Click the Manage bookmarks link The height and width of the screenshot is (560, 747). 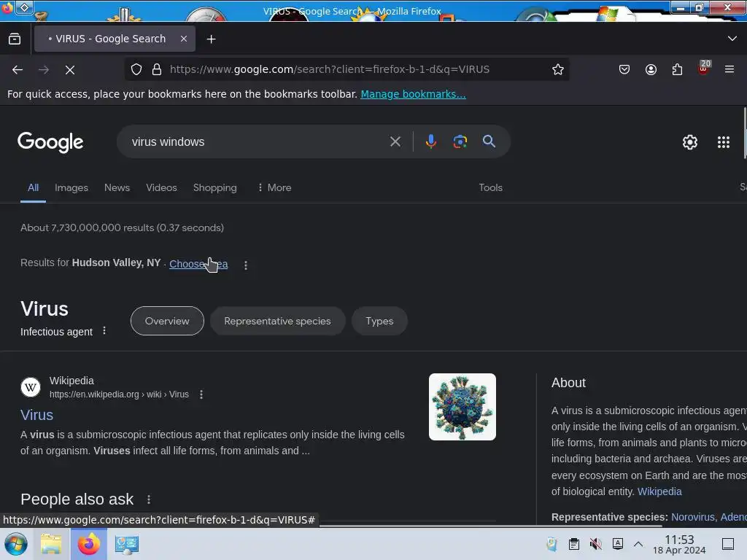point(413,94)
